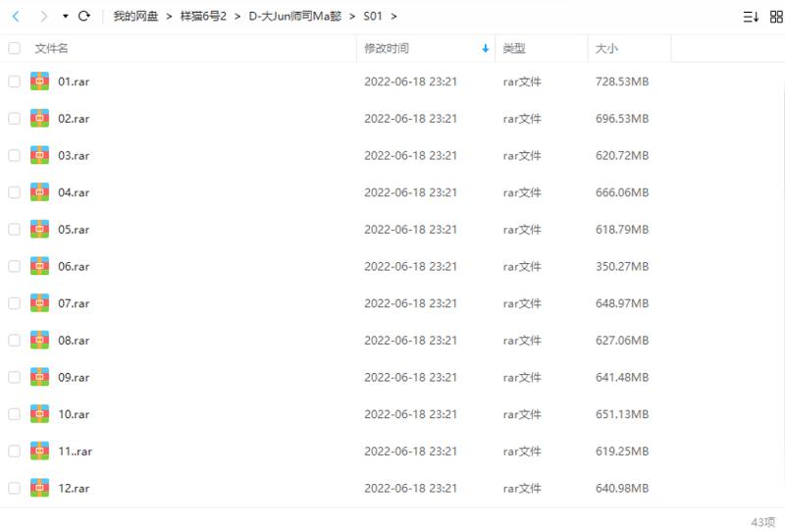Click the forward navigation arrow
This screenshot has height=532, width=785.
click(x=42, y=17)
